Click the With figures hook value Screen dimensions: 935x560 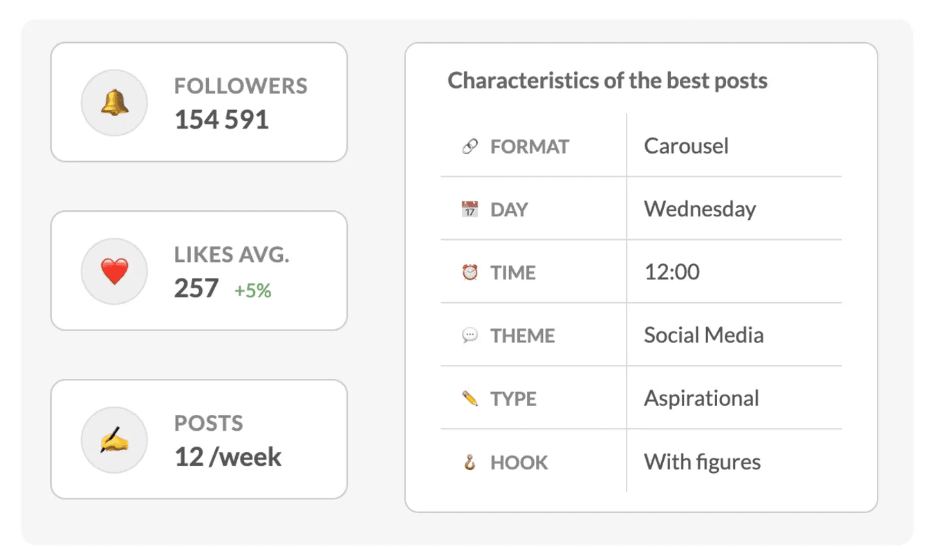[x=702, y=462]
